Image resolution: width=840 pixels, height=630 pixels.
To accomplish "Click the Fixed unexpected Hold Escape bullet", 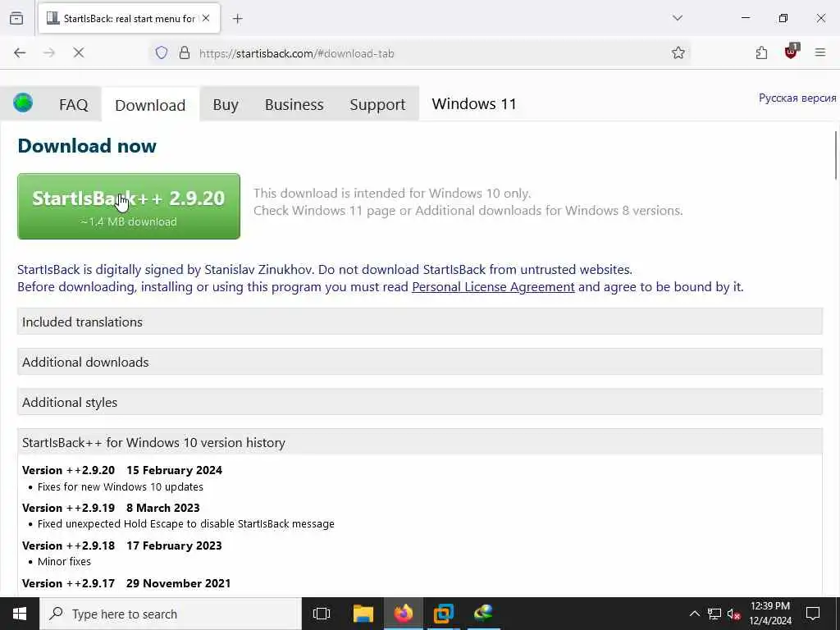I will (x=186, y=524).
